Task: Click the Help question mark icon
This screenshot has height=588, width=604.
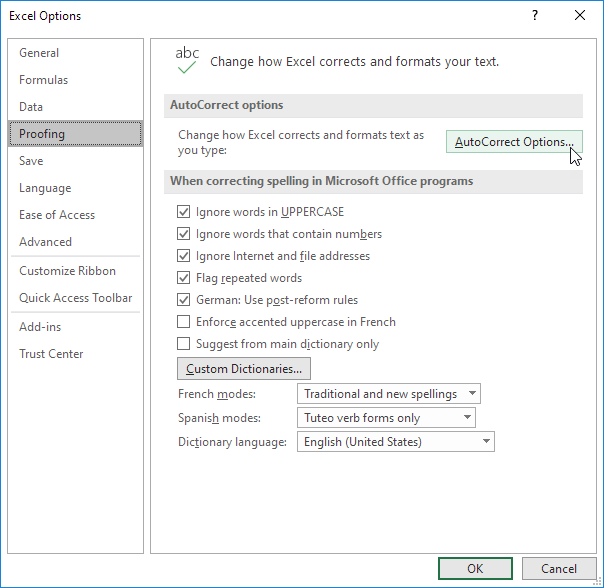Action: [535, 15]
